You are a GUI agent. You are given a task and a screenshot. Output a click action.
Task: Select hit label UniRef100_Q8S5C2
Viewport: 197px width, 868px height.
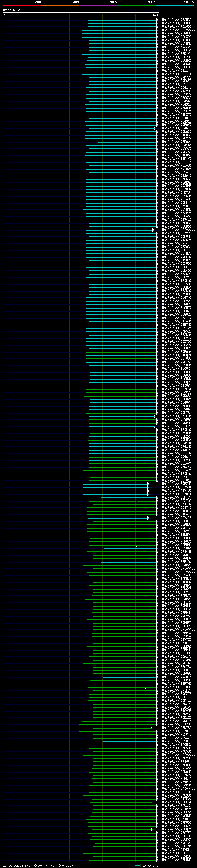pos(176,20)
